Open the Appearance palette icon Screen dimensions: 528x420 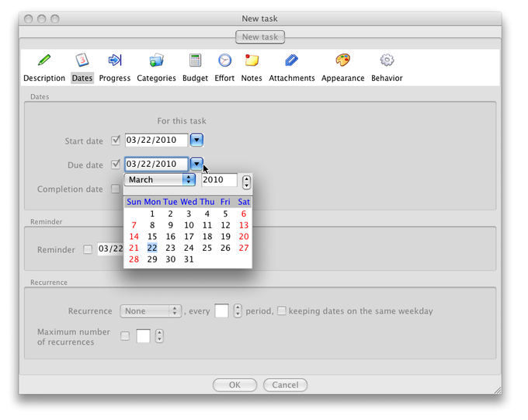click(342, 61)
